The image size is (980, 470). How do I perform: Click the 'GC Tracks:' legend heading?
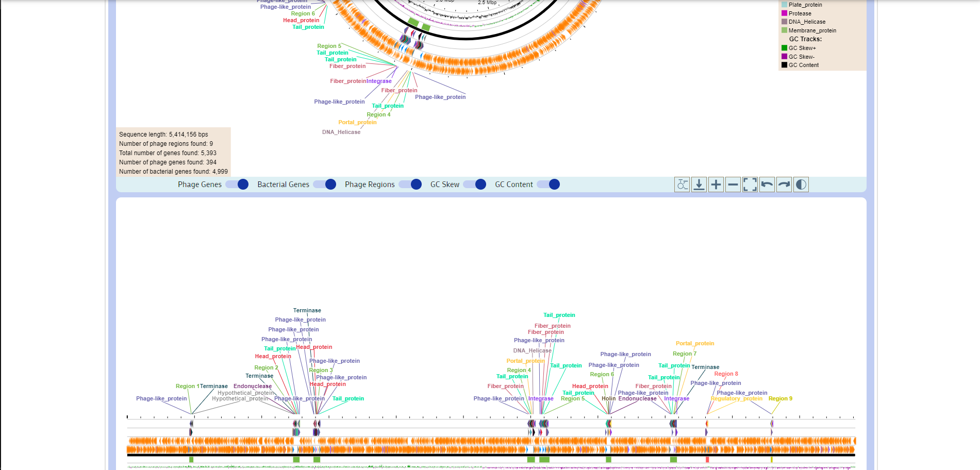(805, 39)
